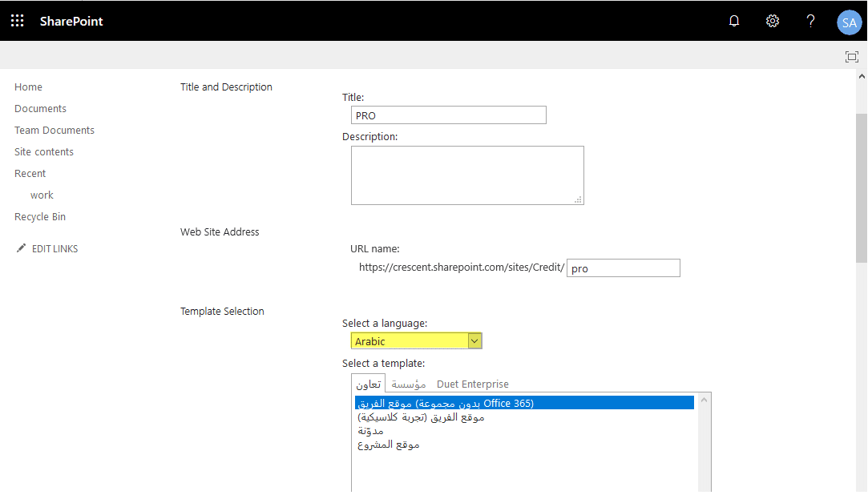This screenshot has height=499, width=868.
Task: Open the language selection dropdown
Action: tap(409, 340)
